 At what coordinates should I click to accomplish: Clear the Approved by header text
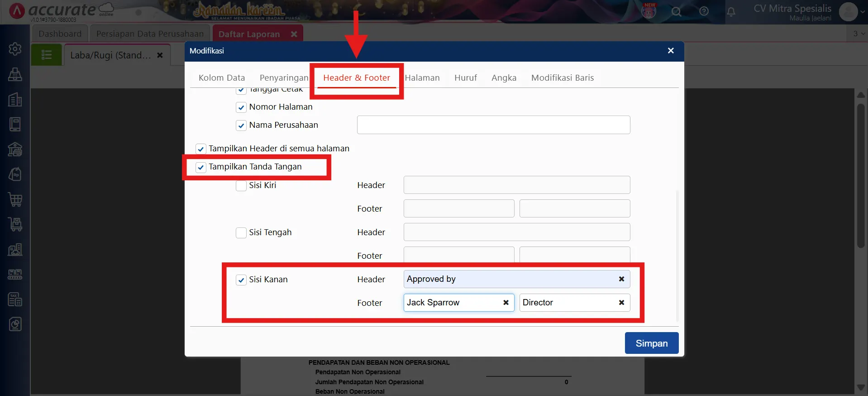621,279
